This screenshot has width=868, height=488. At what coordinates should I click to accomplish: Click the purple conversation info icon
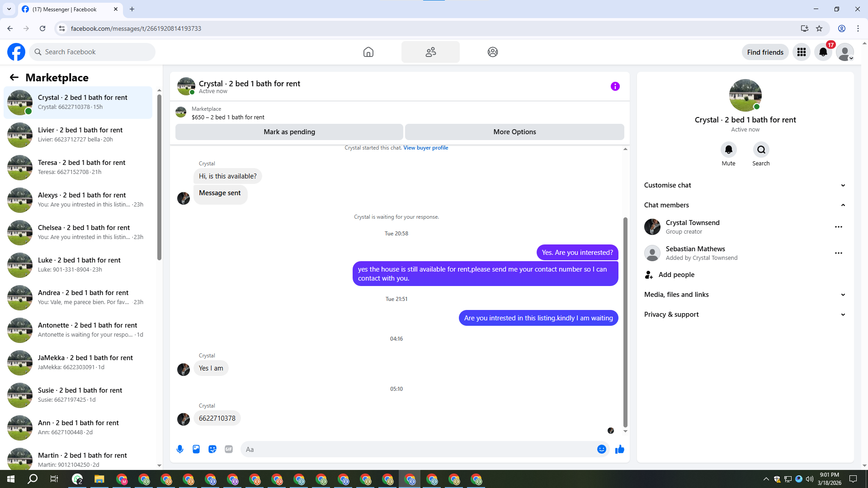pyautogui.click(x=615, y=86)
